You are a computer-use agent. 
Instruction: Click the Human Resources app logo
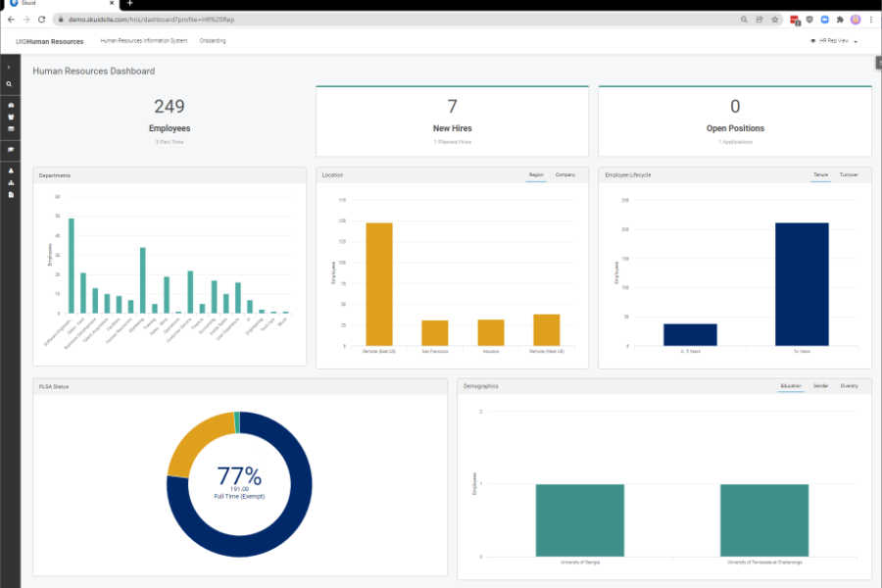click(50, 41)
